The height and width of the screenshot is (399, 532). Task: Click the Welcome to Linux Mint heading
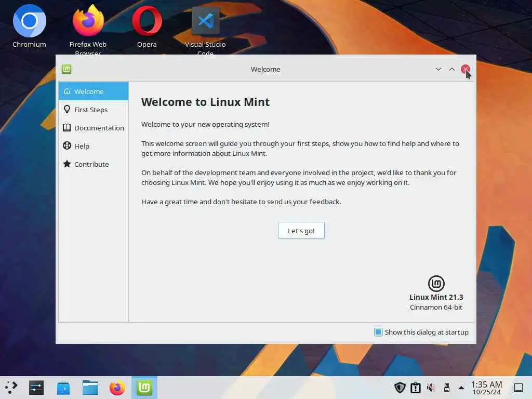[205, 102]
